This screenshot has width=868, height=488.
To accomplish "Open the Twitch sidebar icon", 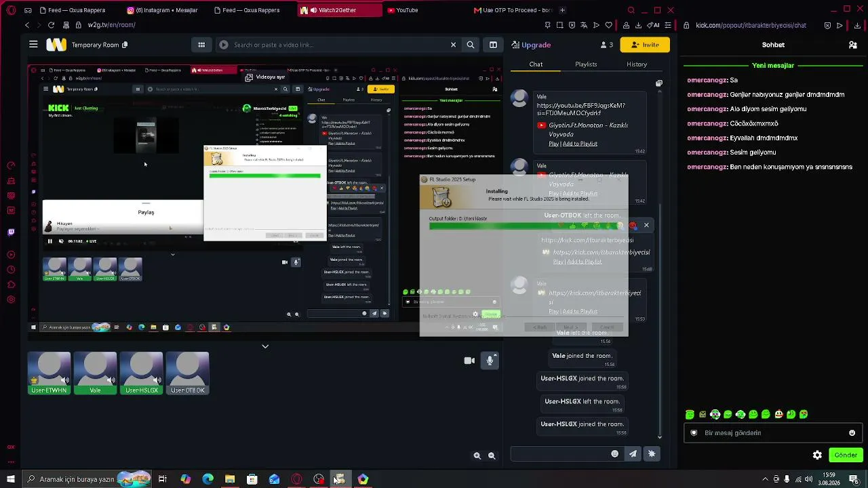I will [x=11, y=232].
